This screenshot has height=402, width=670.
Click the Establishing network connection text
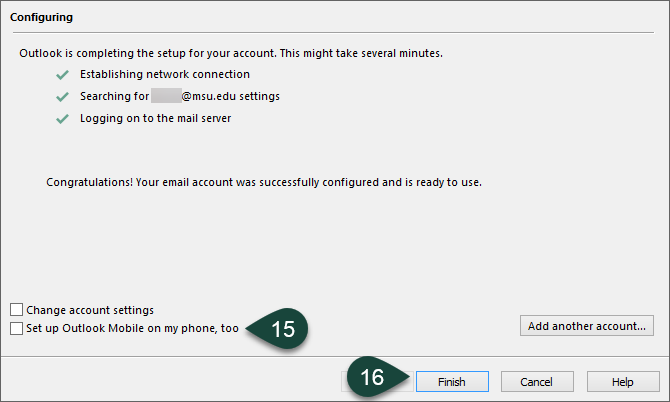coord(165,74)
